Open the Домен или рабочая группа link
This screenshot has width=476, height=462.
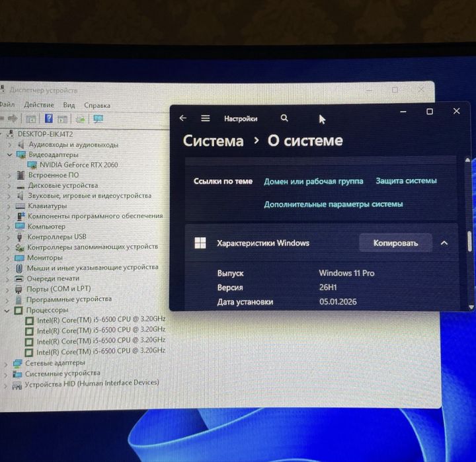313,181
